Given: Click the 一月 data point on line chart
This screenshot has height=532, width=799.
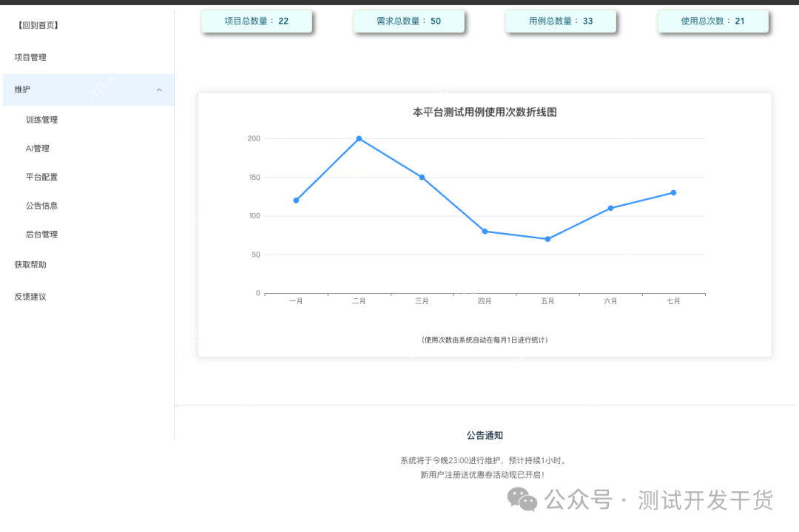Looking at the screenshot, I should click(296, 201).
